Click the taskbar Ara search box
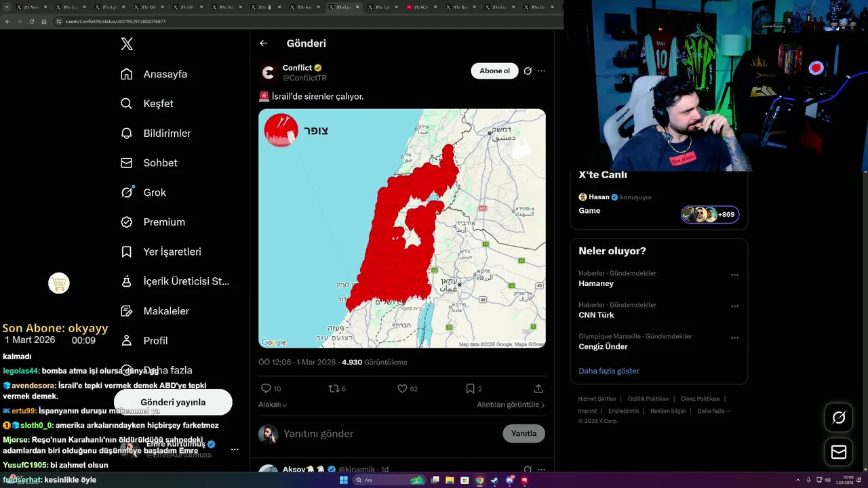Image resolution: width=868 pixels, height=488 pixels. [x=390, y=481]
